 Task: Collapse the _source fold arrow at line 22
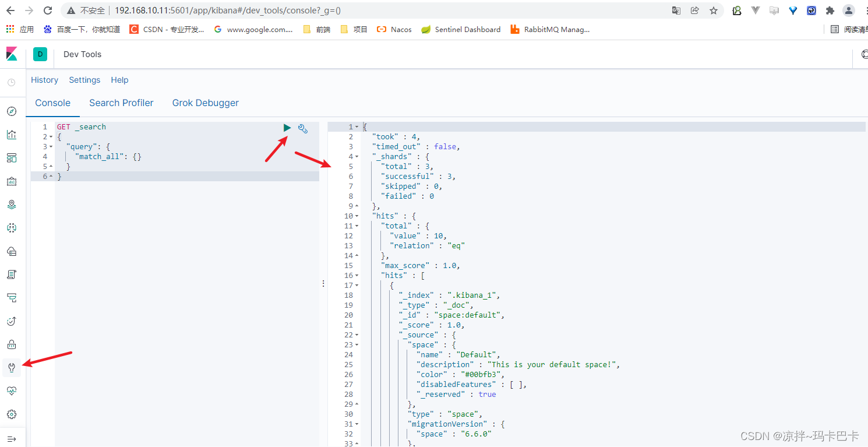click(x=357, y=335)
